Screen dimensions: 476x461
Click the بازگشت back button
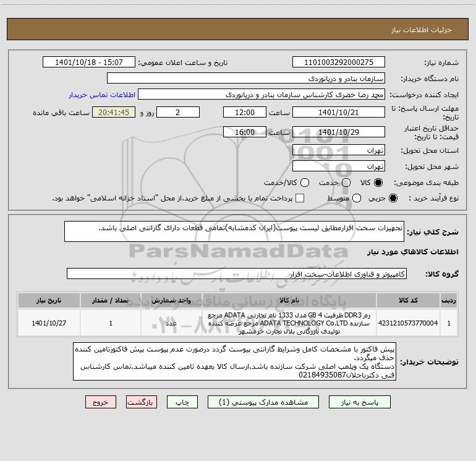[142, 402]
